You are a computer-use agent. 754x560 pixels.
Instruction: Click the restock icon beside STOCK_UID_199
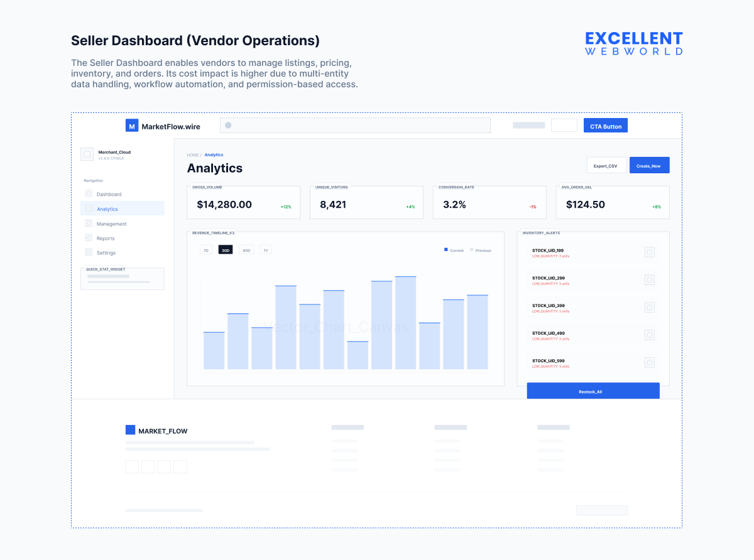[x=649, y=252]
